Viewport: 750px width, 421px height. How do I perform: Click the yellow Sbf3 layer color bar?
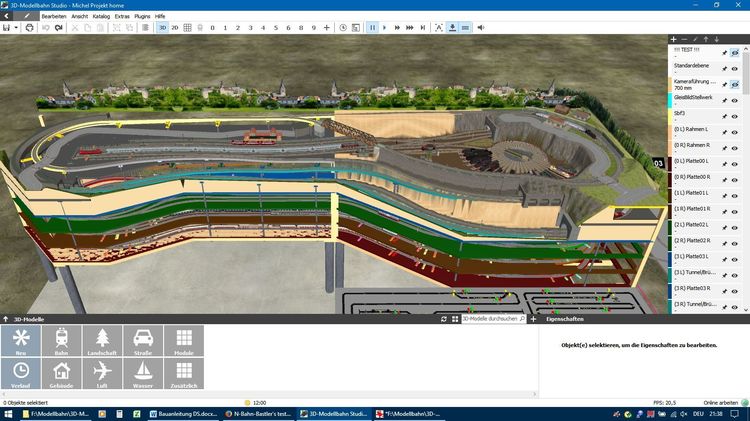pos(670,116)
